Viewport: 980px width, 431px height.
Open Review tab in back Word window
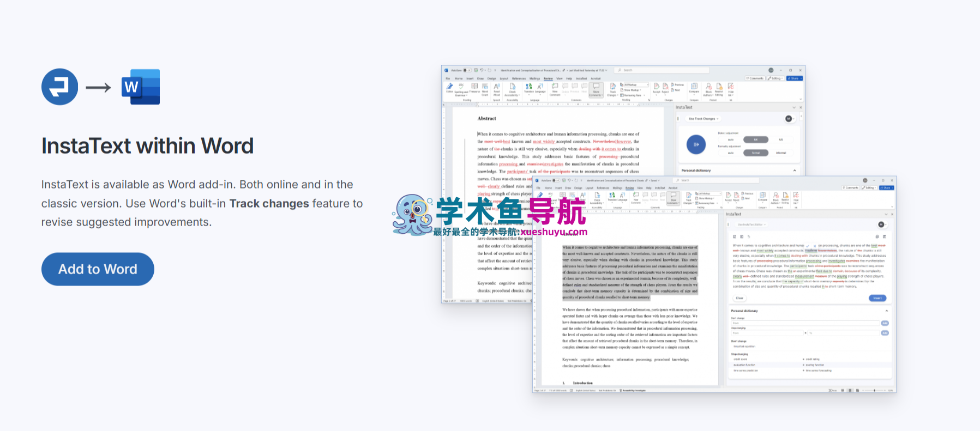coord(548,78)
